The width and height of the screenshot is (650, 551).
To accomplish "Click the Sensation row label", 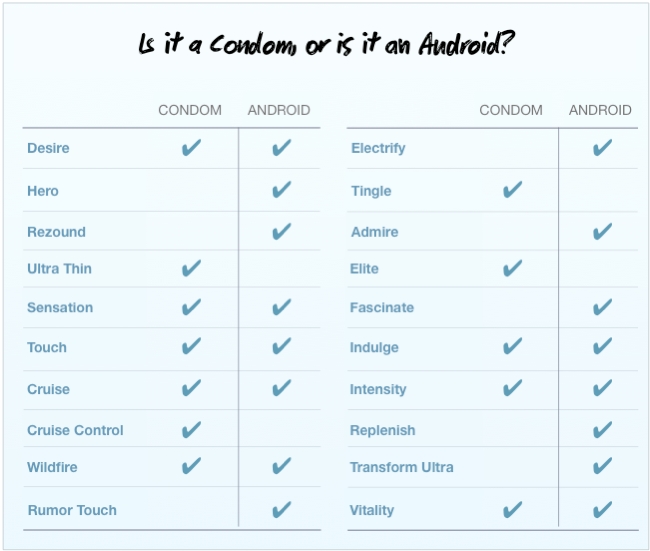I will pyautogui.click(x=60, y=308).
